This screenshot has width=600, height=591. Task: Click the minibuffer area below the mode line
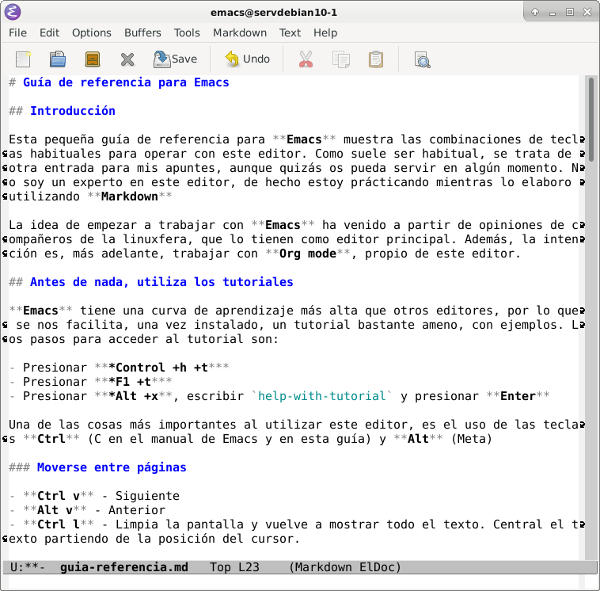[293, 582]
